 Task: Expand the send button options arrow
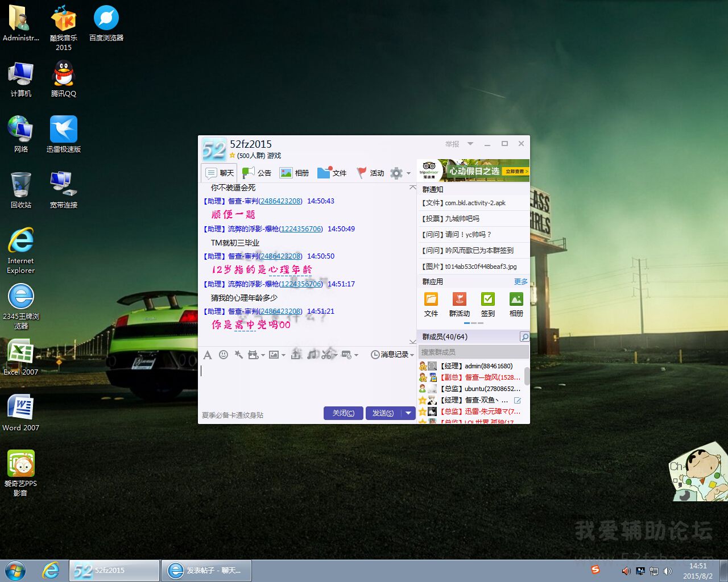(x=408, y=413)
